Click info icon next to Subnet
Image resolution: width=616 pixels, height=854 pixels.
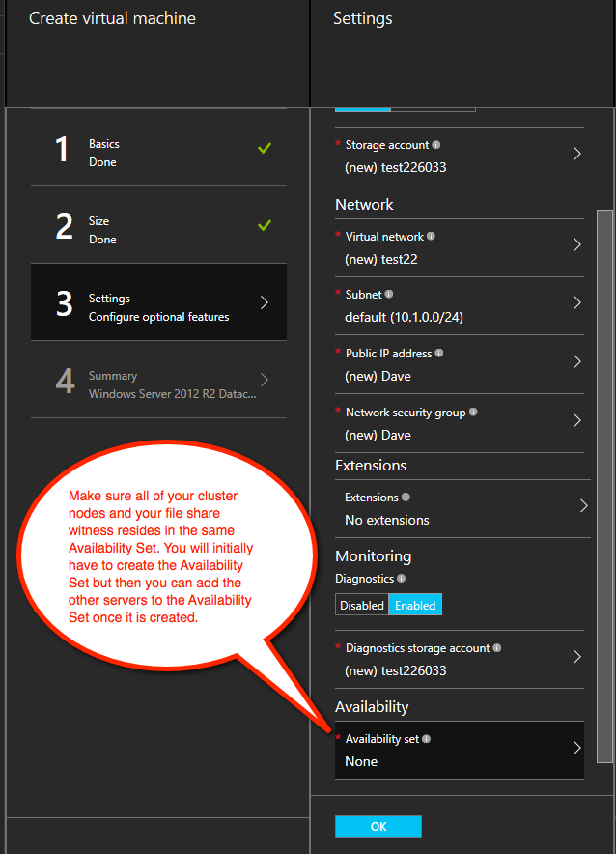pos(389,294)
